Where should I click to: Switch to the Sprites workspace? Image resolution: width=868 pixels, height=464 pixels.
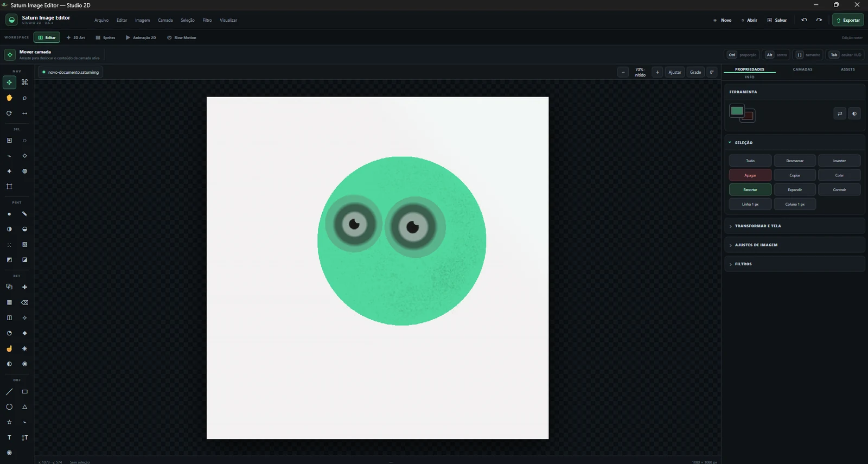(x=105, y=37)
